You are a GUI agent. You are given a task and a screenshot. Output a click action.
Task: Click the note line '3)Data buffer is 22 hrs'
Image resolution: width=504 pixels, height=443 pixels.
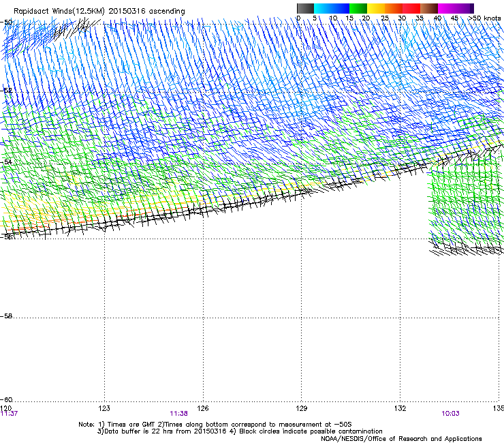pos(240,431)
